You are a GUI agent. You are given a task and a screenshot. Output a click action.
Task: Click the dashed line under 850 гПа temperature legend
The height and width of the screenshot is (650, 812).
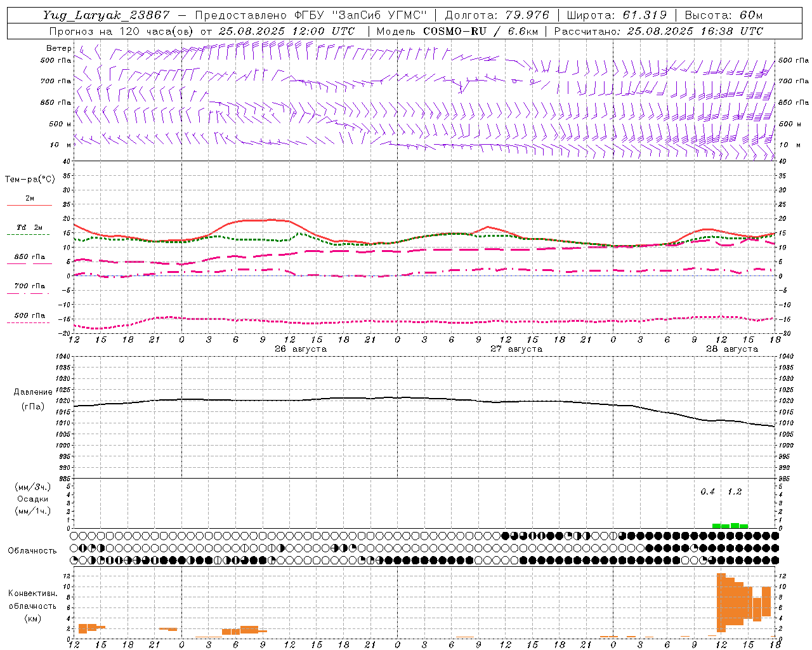tap(29, 263)
